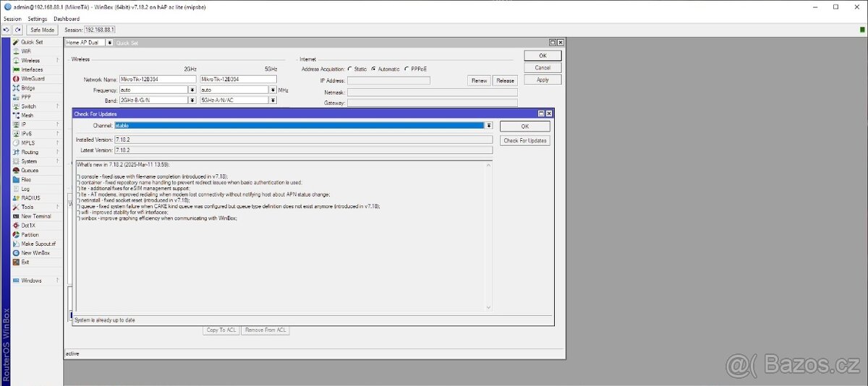Open PPP in the sidebar
Image resolution: width=868 pixels, height=386 pixels.
click(26, 97)
